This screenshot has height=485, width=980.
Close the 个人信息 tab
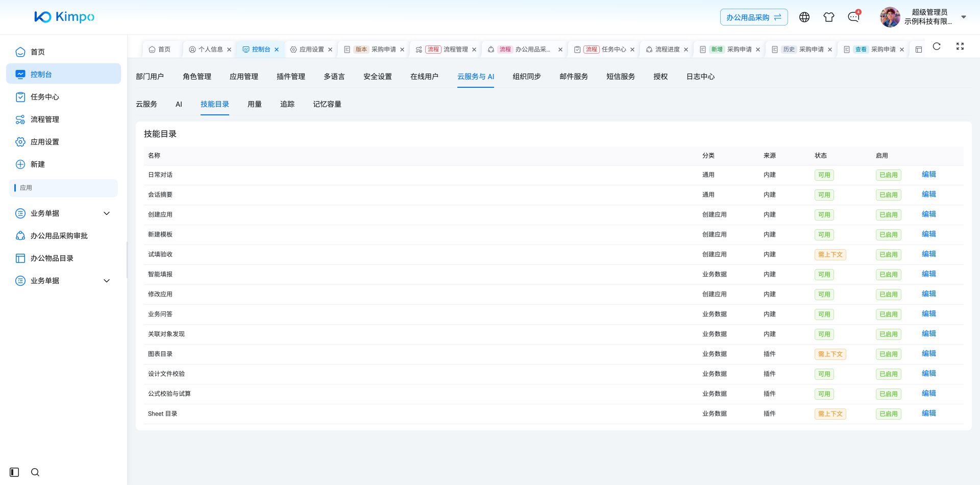click(x=229, y=50)
